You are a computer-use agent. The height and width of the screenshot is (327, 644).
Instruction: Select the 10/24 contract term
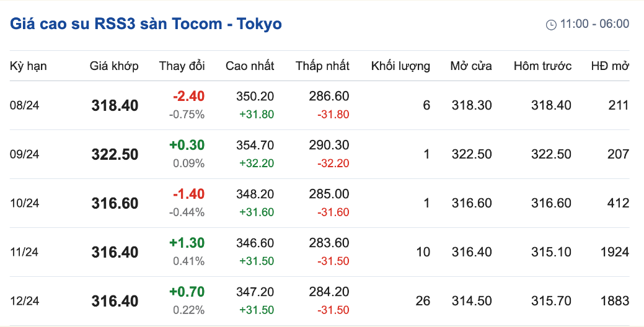tap(25, 203)
